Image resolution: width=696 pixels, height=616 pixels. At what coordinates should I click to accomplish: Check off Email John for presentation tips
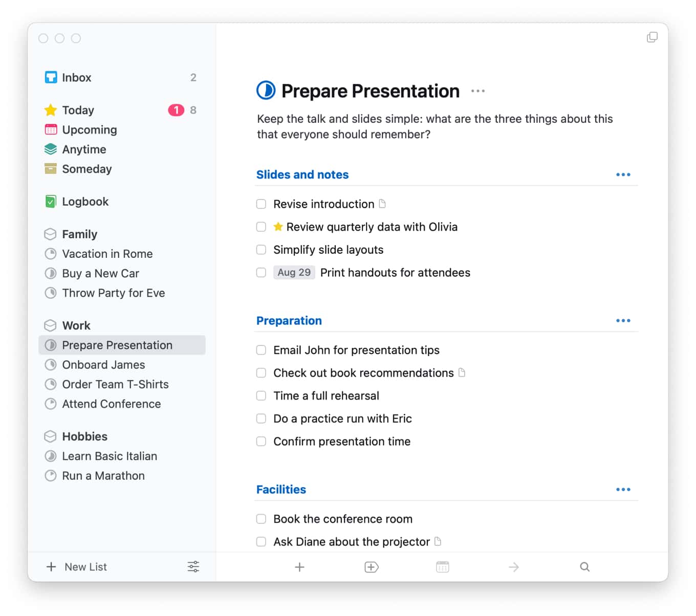[x=262, y=350]
